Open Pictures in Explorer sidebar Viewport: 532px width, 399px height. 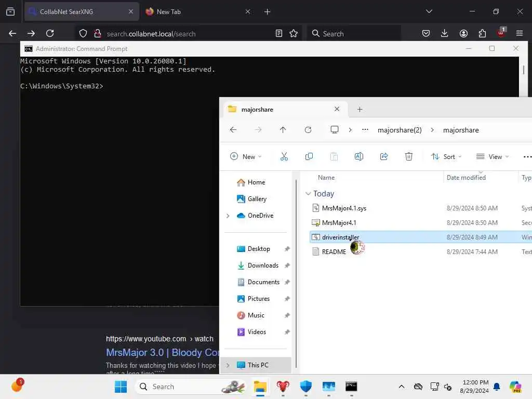point(259,299)
